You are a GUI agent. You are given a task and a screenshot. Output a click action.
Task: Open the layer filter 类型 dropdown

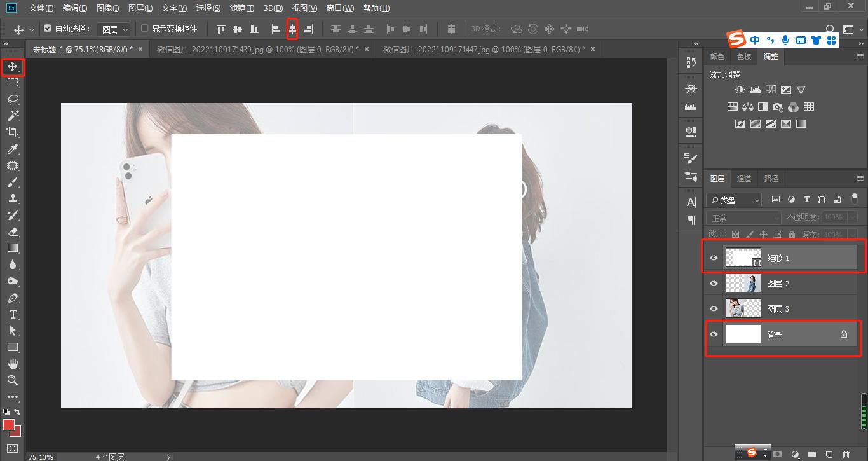click(734, 200)
